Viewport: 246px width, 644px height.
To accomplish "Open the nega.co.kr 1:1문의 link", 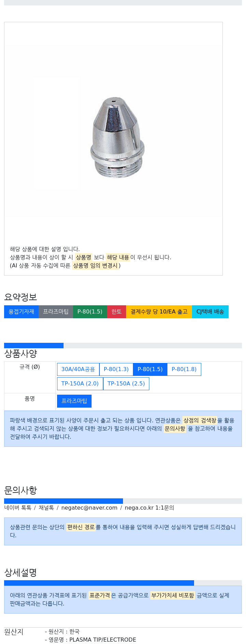I will 149,508.
